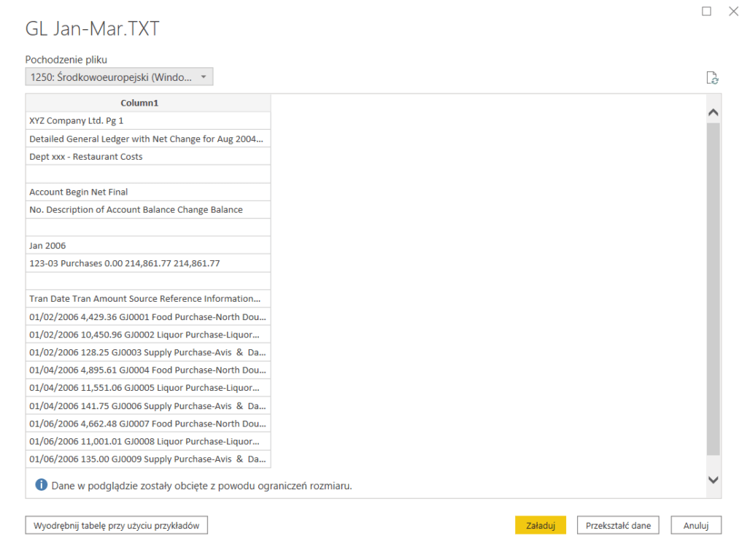
Task: Click the GJ0001 Food Purchase row
Action: [148, 316]
